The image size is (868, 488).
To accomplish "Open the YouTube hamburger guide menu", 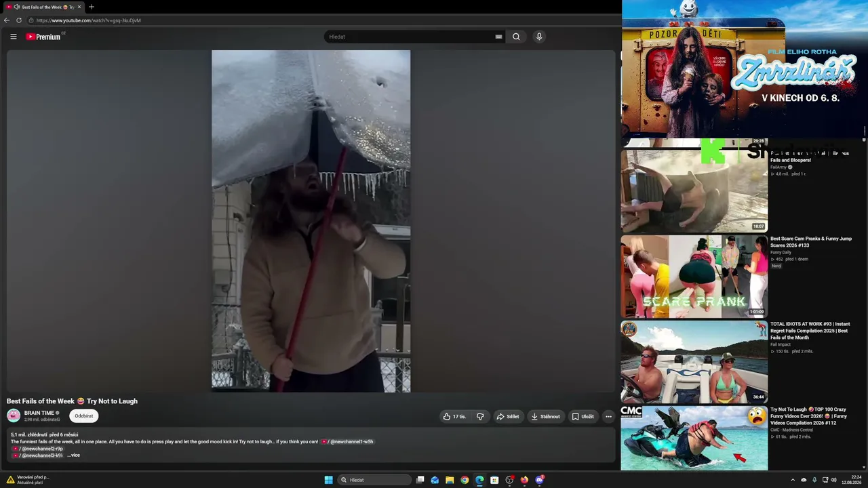I will tap(13, 37).
